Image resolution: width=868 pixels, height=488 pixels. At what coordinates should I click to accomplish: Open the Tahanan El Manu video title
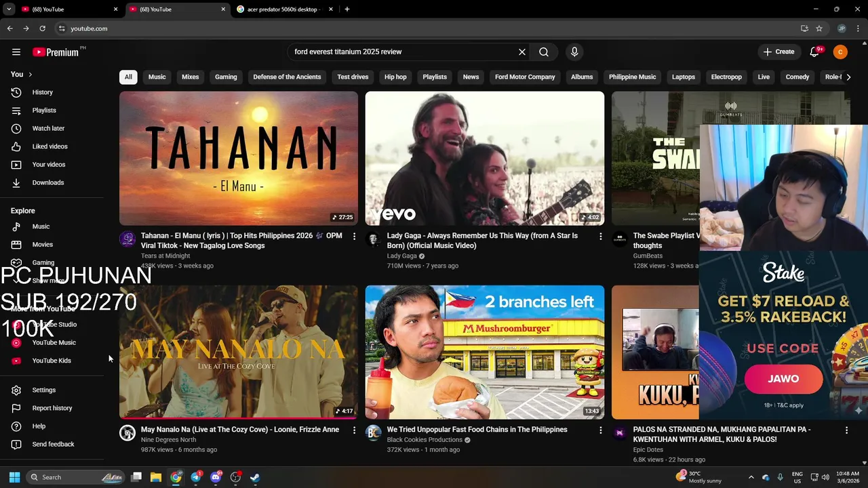(x=241, y=241)
